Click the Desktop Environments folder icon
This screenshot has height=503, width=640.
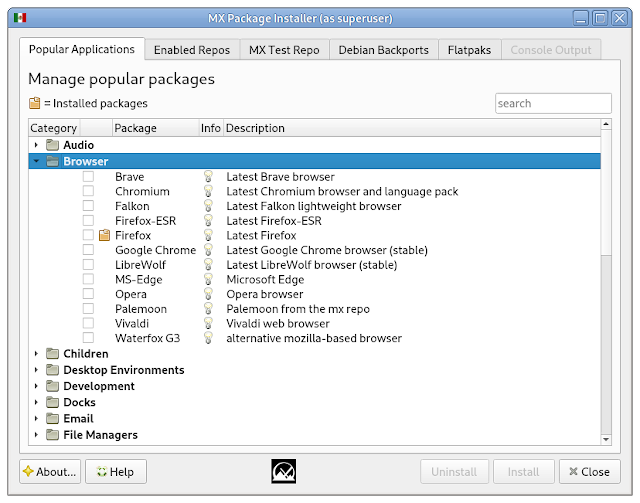coord(52,370)
